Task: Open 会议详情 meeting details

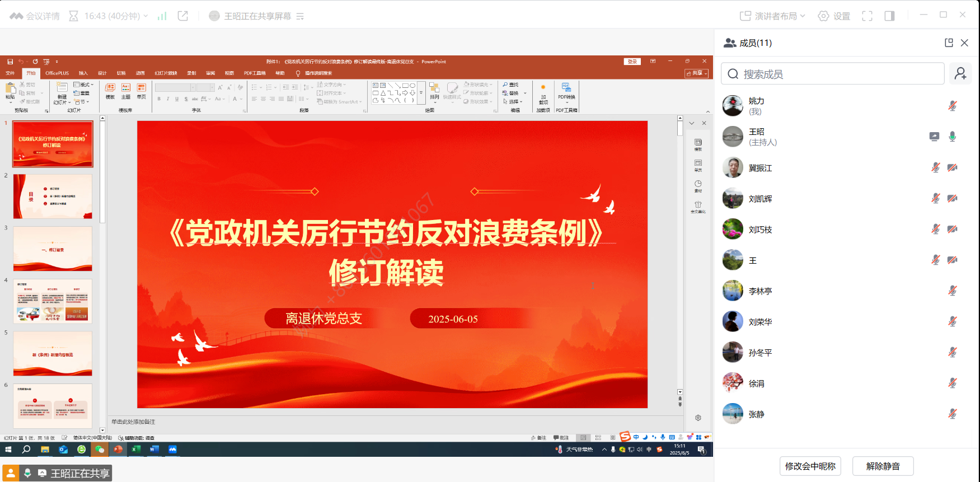Action: coord(35,16)
